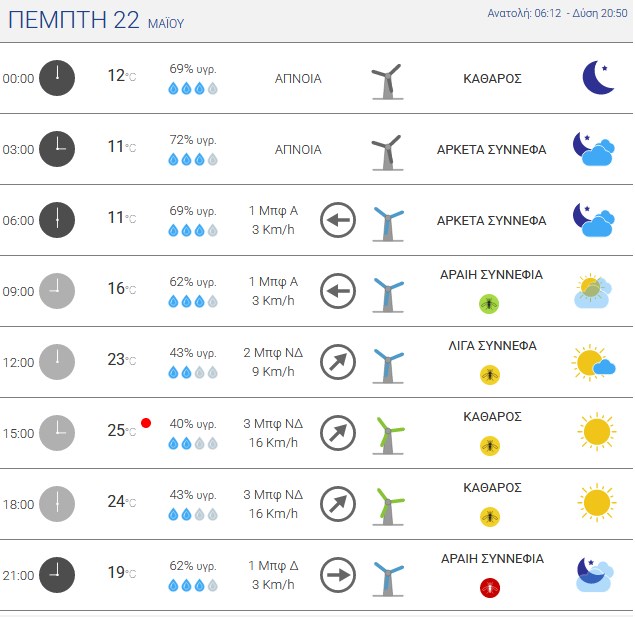Click the sun with cloud icon at 12:00
The height and width of the screenshot is (617, 635).
[593, 362]
